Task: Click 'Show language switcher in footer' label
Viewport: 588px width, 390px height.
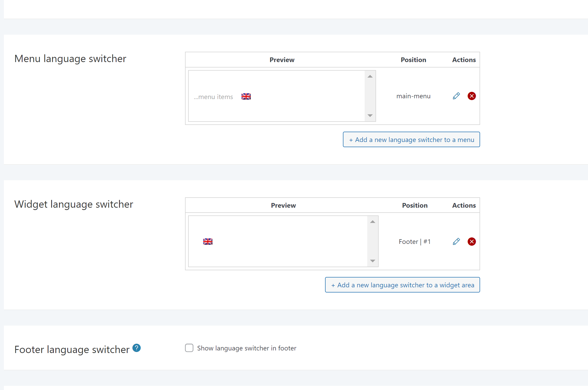Action: tap(247, 348)
